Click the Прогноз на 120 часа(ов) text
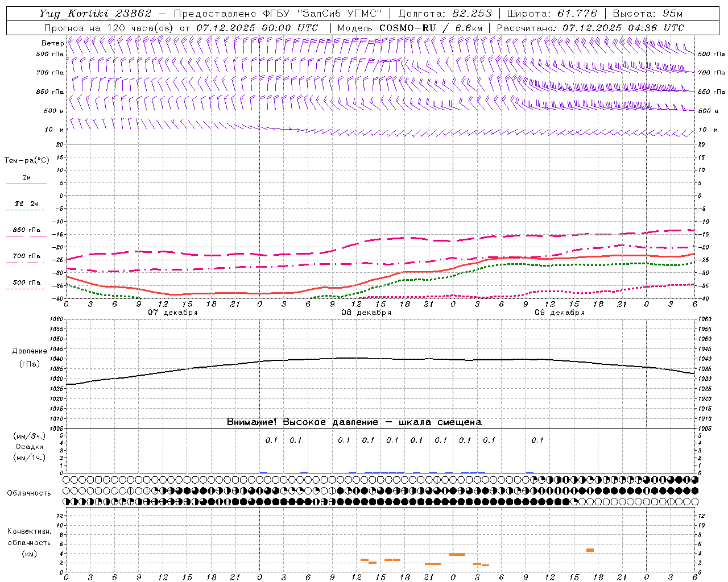Image resolution: width=728 pixels, height=582 pixels. pyautogui.click(x=110, y=28)
